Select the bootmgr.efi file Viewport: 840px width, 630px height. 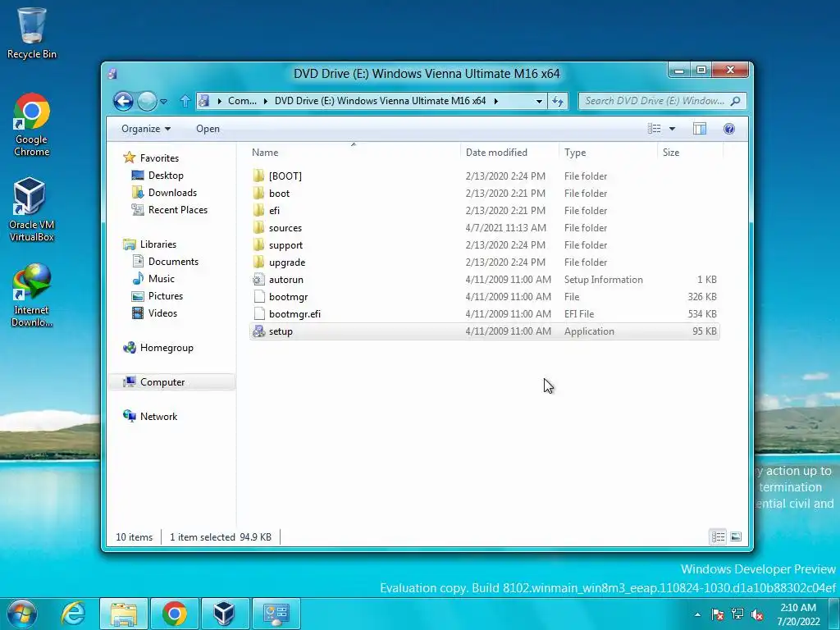[x=484, y=314]
